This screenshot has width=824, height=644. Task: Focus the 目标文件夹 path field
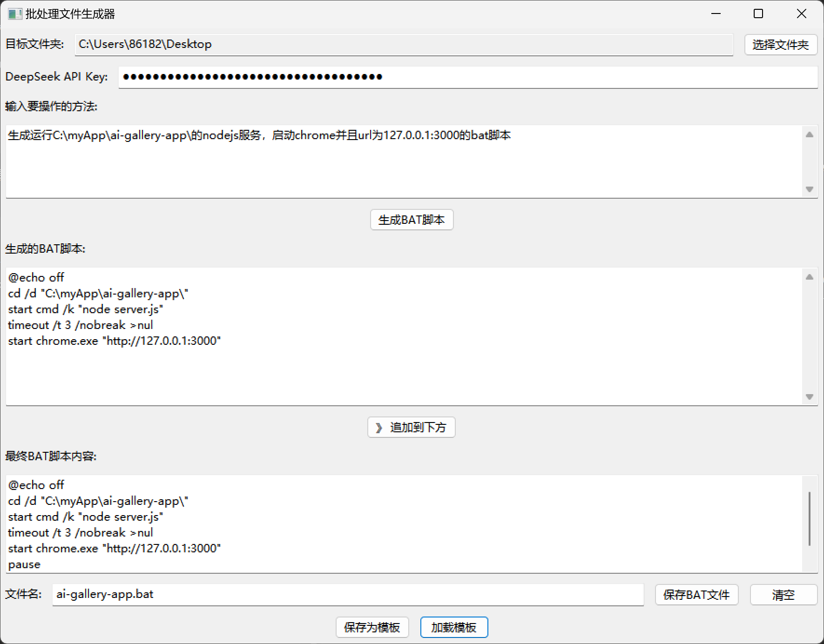(x=404, y=45)
